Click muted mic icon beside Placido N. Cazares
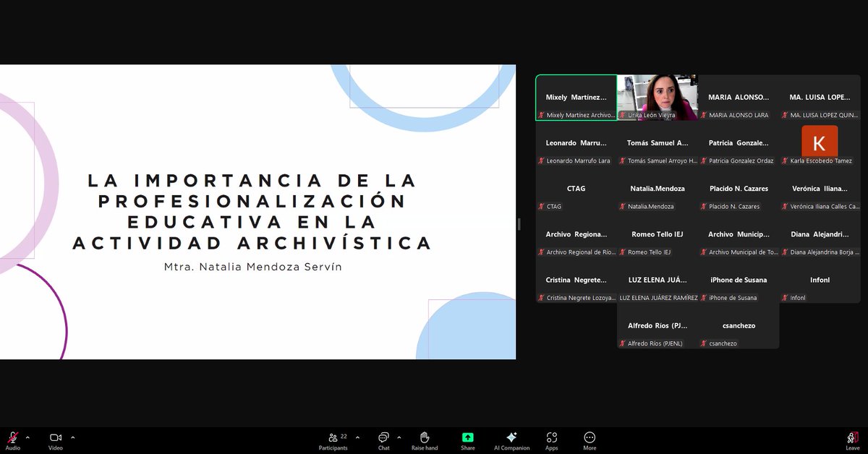 [x=705, y=206]
